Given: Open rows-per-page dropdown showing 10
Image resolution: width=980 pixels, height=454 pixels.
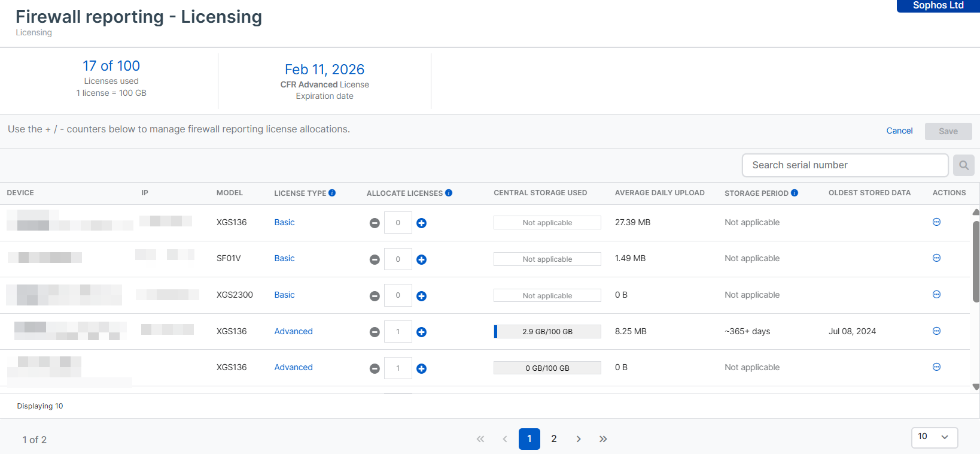Looking at the screenshot, I should click(934, 437).
